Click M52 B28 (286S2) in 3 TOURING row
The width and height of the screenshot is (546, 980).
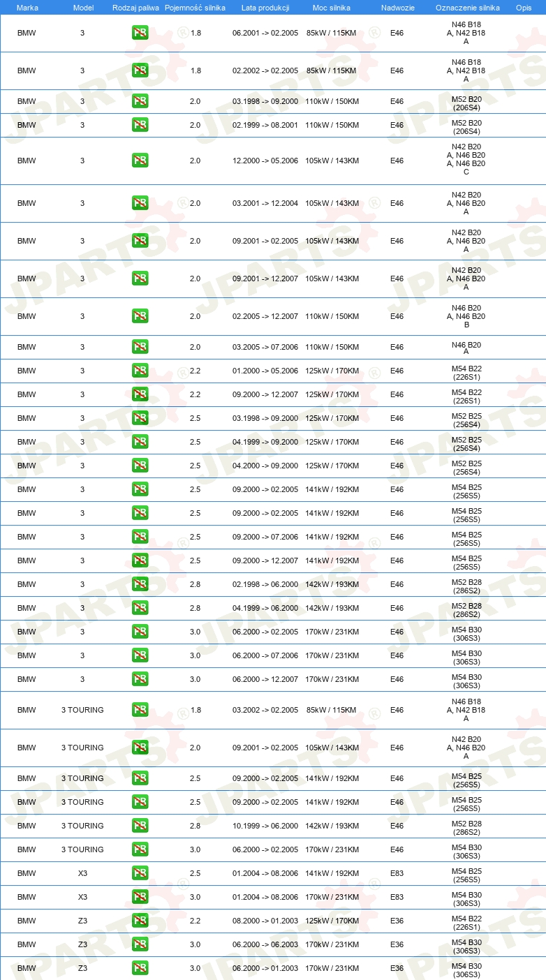[x=466, y=827]
